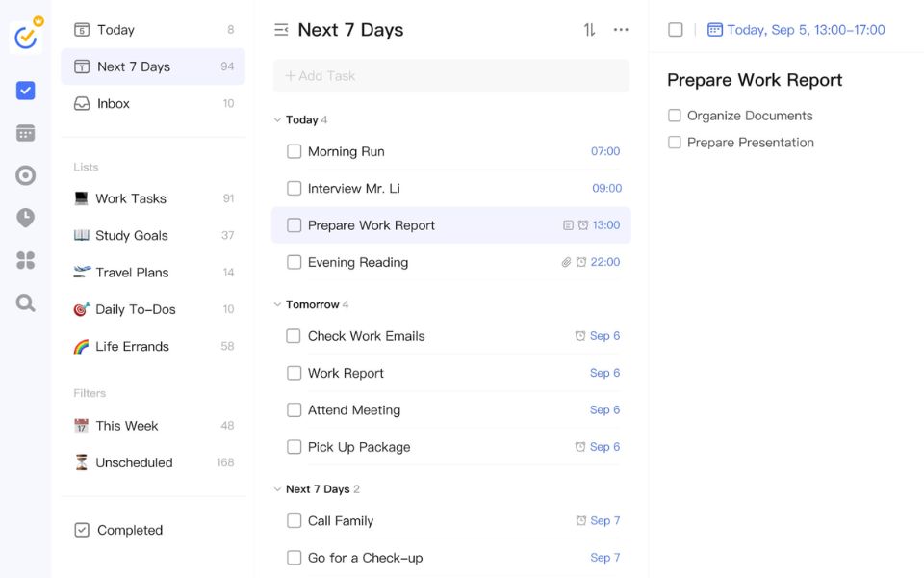Toggle the sidebar collapse icon beside title
Viewport: 924px width, 578px height.
[x=281, y=30]
